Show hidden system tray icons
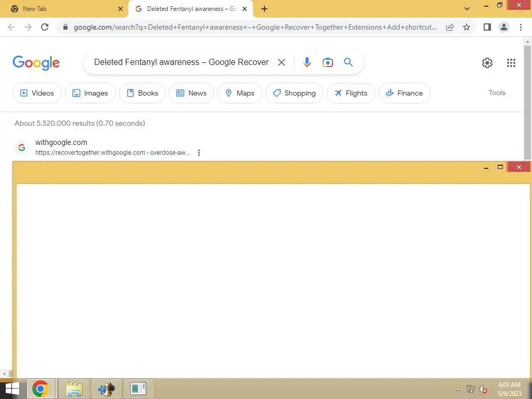 [x=458, y=389]
